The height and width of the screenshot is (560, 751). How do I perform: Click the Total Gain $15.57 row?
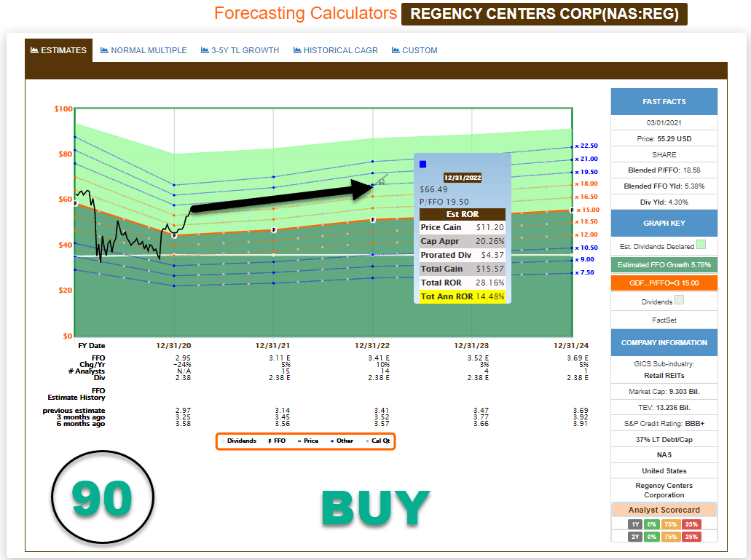[x=463, y=269]
